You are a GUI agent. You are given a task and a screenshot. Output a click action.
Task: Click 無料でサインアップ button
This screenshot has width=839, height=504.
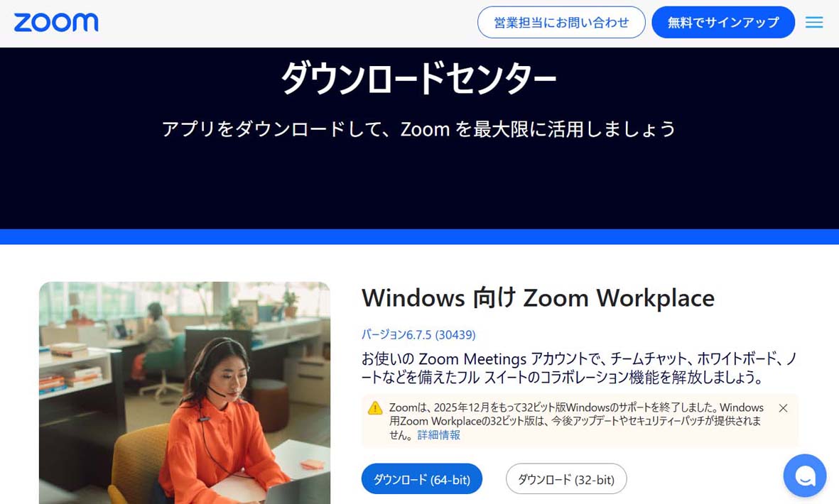click(x=723, y=23)
